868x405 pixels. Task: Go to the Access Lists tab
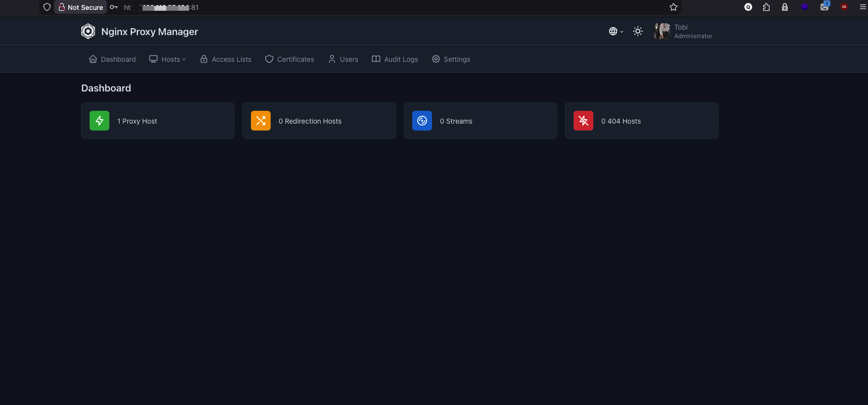pyautogui.click(x=226, y=59)
